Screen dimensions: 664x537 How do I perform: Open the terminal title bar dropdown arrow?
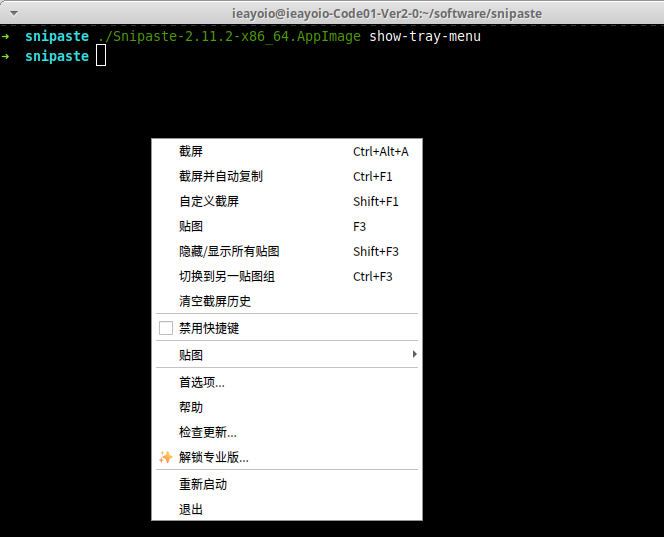(x=14, y=14)
